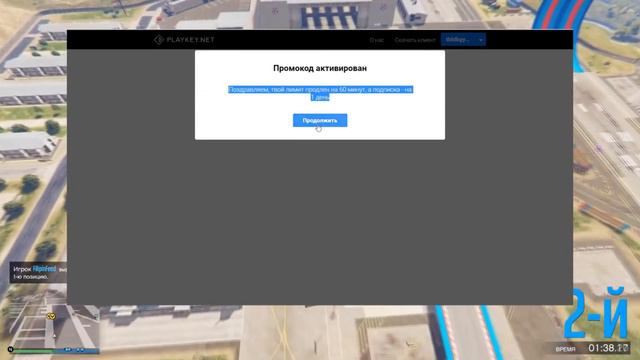Open the Скачать клиент link in the header
The width and height of the screenshot is (640, 360).
tap(415, 40)
